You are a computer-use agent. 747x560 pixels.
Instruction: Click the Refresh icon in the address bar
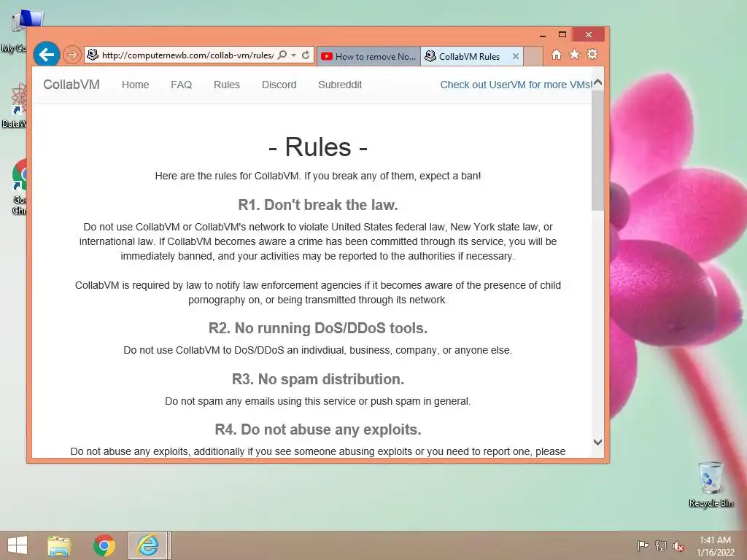(306, 55)
